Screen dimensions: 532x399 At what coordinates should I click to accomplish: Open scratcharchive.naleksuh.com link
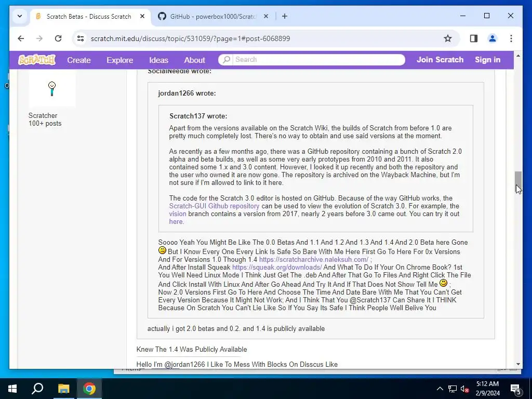(x=313, y=260)
